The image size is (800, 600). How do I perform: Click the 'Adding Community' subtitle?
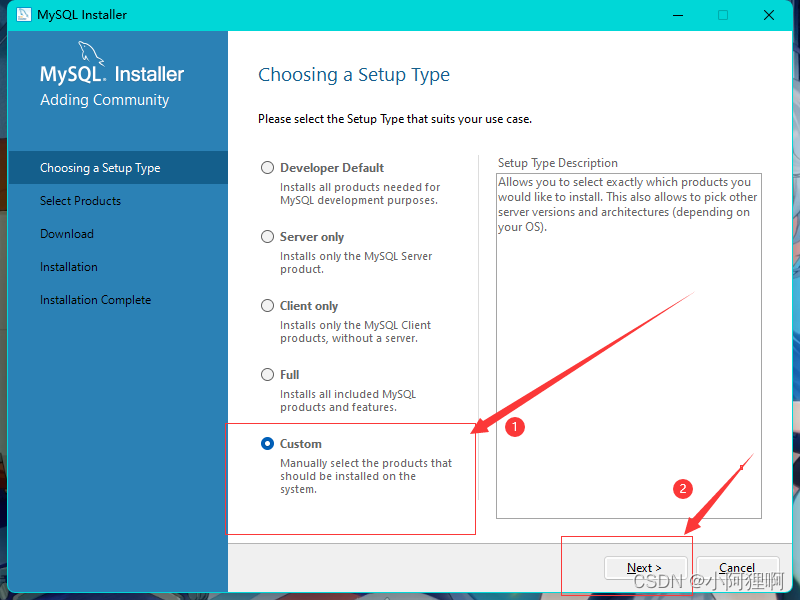pos(105,99)
